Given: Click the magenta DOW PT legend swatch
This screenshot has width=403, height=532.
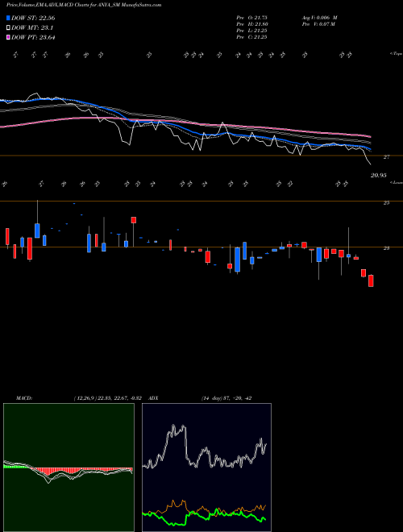Looking at the screenshot, I should coord(8,37).
